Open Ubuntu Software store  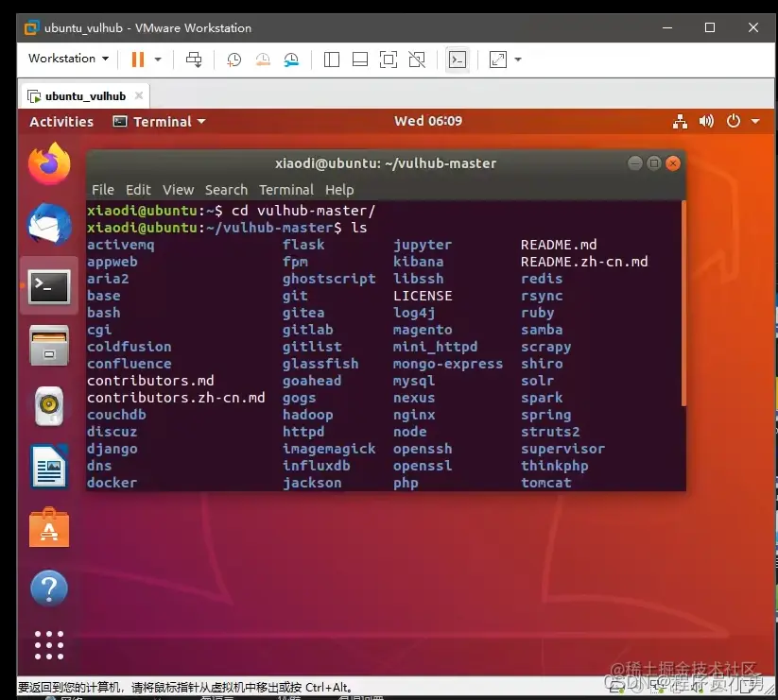point(49,528)
